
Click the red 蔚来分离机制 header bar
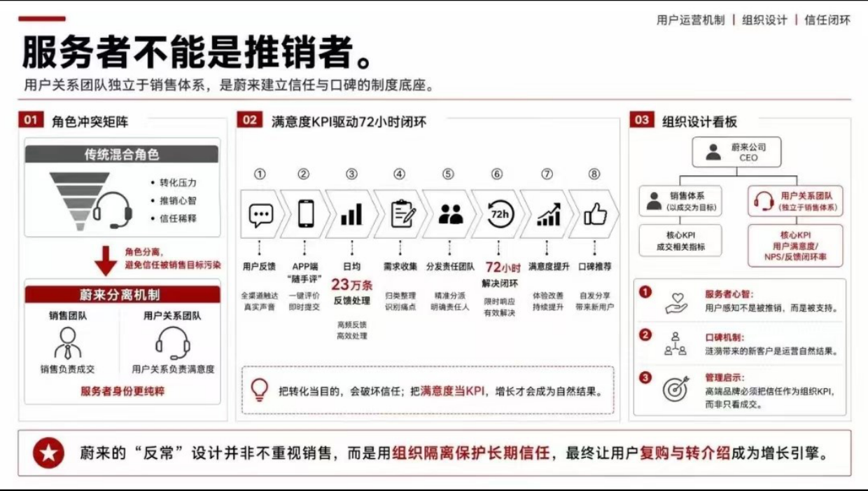click(122, 294)
